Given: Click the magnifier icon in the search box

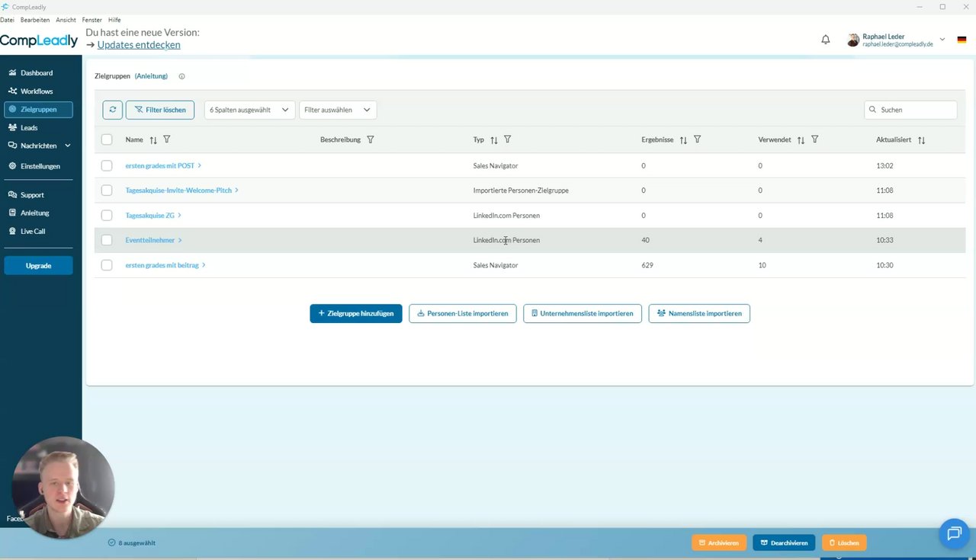Looking at the screenshot, I should (x=872, y=110).
